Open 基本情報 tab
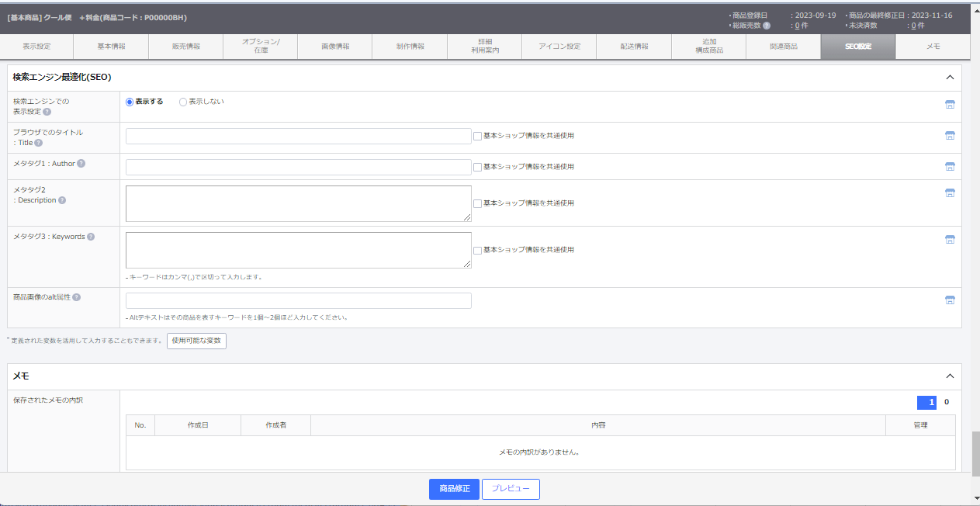The width and height of the screenshot is (980, 506). pos(111,47)
